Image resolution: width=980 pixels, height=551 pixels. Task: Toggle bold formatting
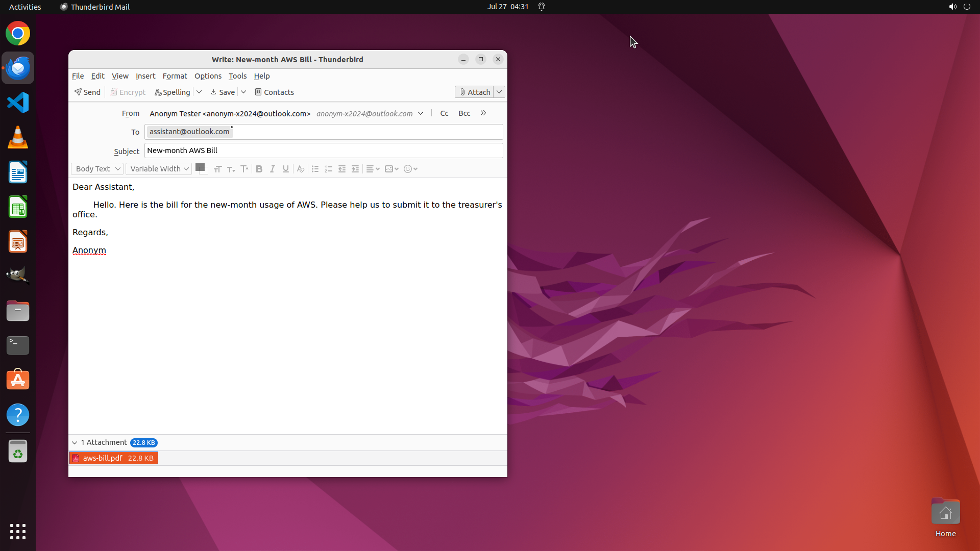[x=259, y=169]
